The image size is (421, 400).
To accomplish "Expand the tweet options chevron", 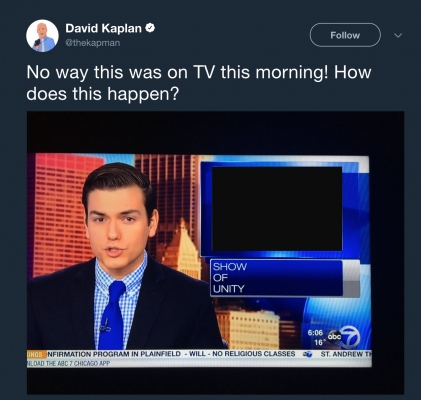I will point(398,35).
